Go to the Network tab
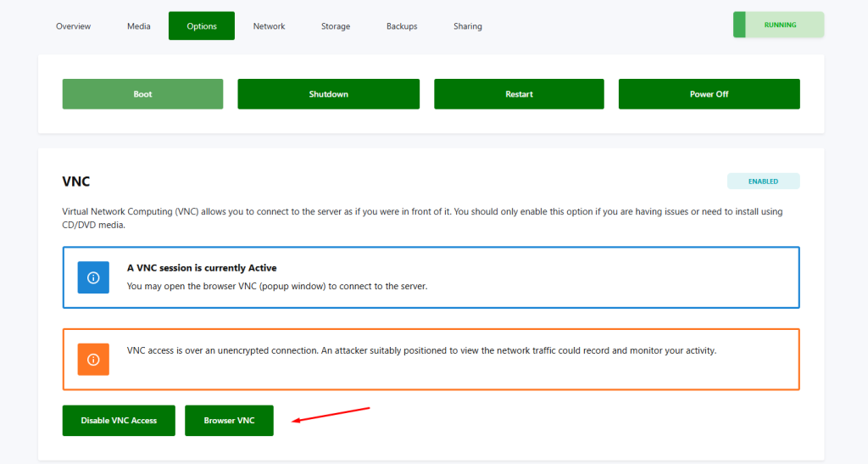The height and width of the screenshot is (464, 868). (269, 26)
